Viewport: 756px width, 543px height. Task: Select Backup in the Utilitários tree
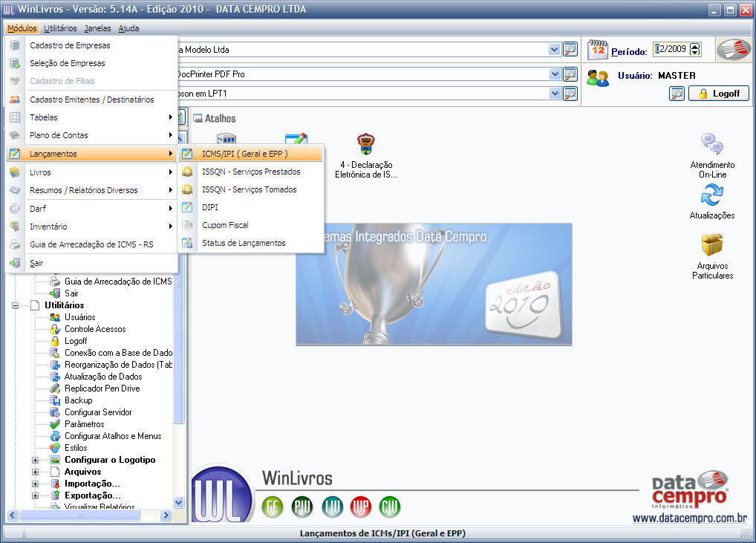coord(78,400)
